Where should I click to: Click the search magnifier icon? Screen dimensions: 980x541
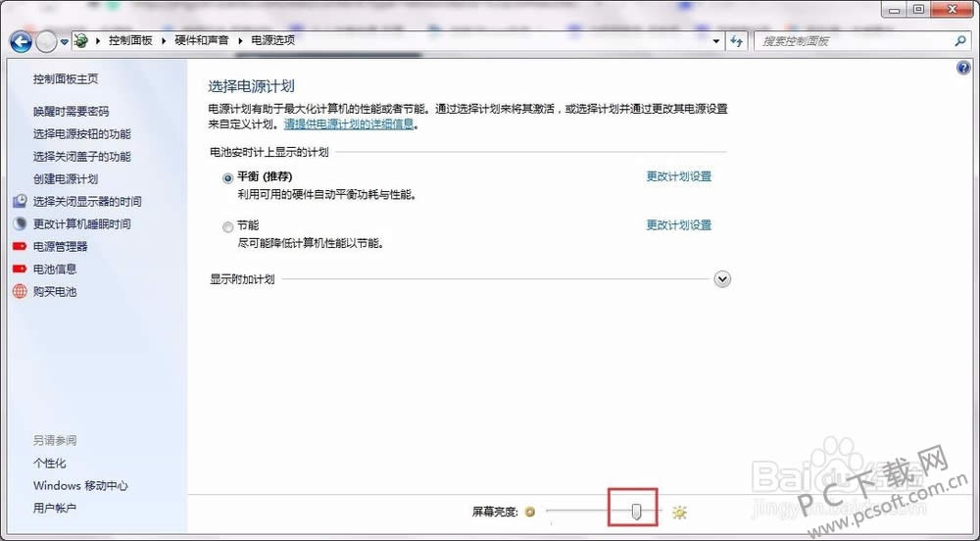click(960, 41)
